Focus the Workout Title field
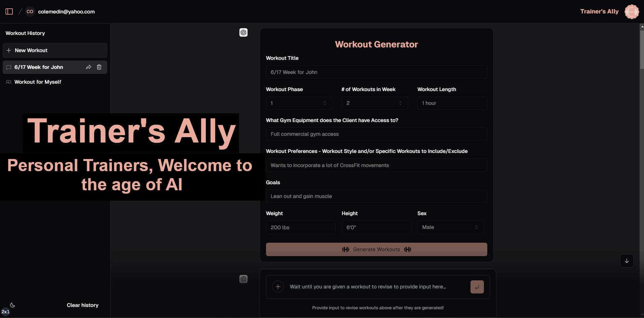This screenshot has height=318, width=644. (x=376, y=72)
